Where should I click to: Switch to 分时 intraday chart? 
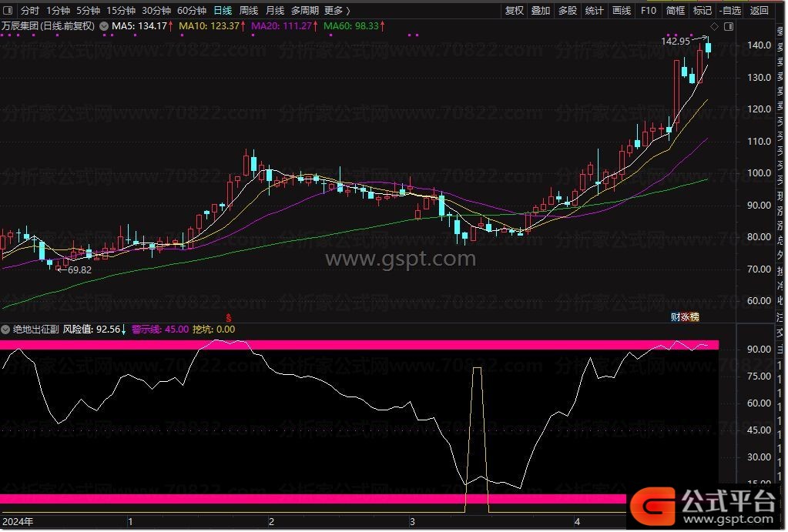pyautogui.click(x=29, y=10)
